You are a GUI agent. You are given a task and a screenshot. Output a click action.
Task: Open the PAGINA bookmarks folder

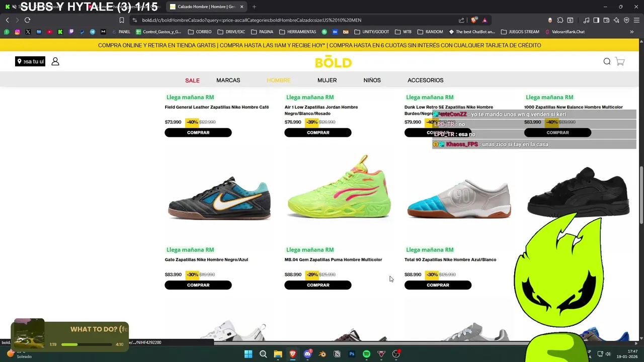(x=262, y=32)
